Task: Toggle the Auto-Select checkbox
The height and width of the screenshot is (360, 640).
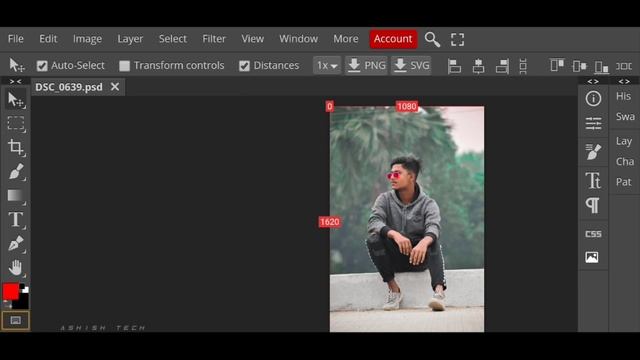Action: pos(42,66)
